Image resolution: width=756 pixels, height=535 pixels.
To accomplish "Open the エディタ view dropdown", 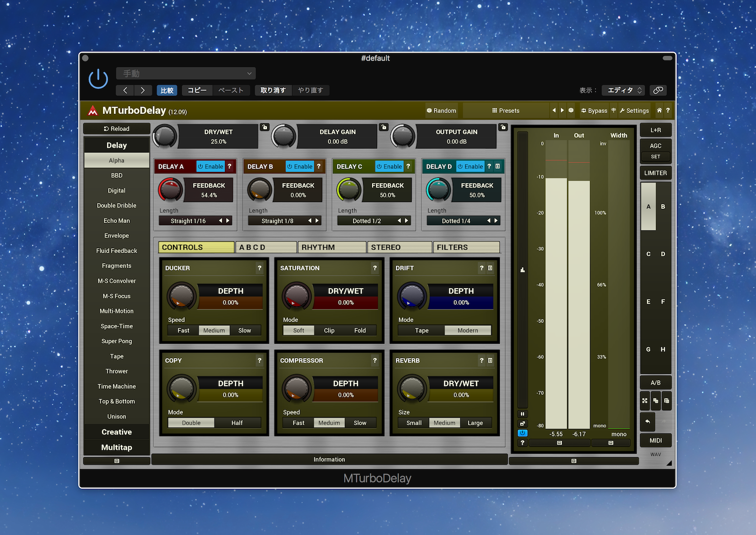I will click(x=623, y=90).
